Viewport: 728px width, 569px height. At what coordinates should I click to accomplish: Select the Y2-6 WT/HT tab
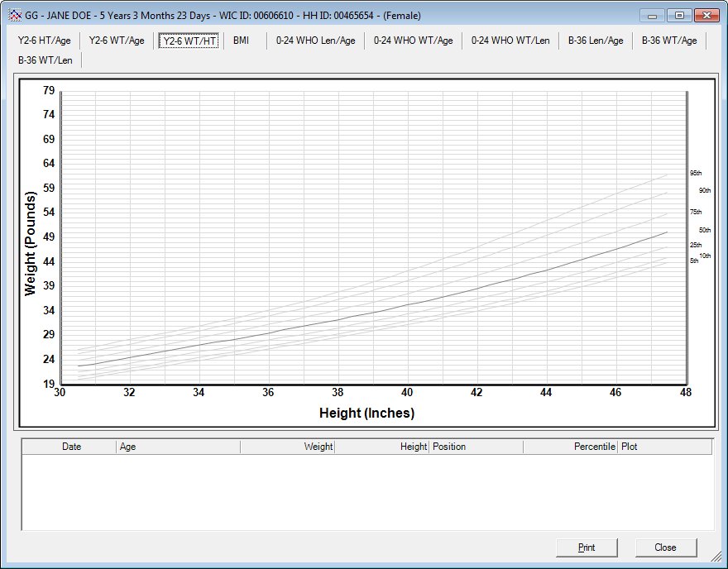[189, 41]
